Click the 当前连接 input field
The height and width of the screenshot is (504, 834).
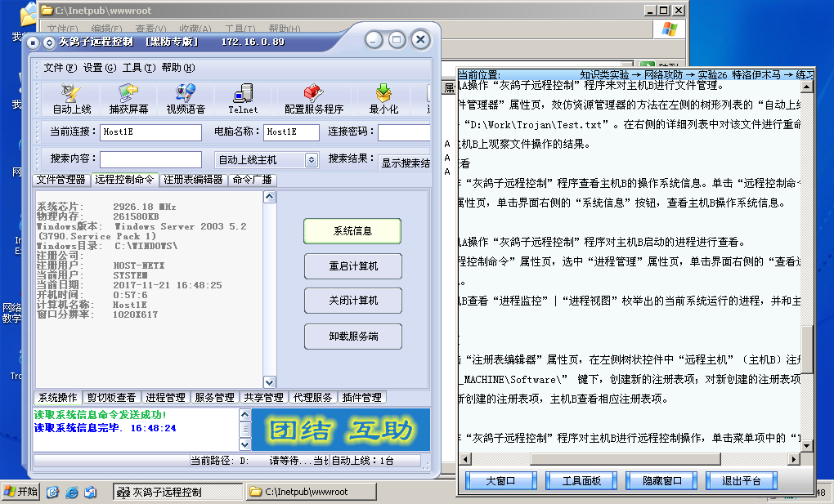click(151, 132)
